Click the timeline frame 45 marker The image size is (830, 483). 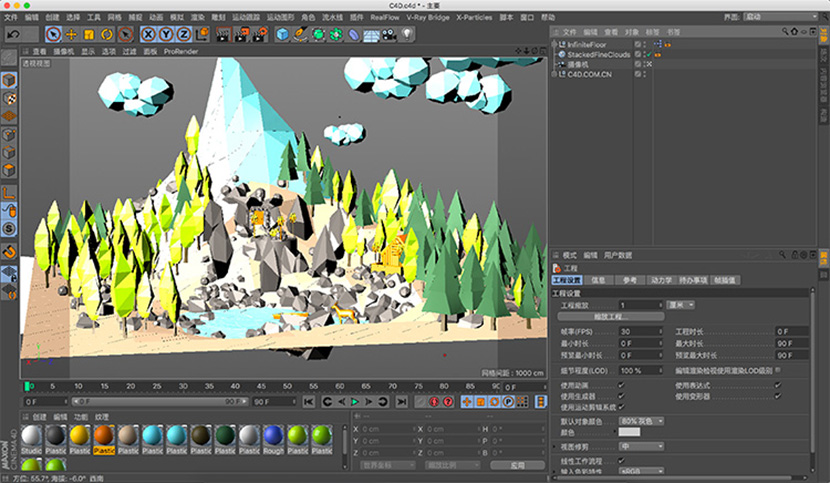pyautogui.click(x=261, y=387)
